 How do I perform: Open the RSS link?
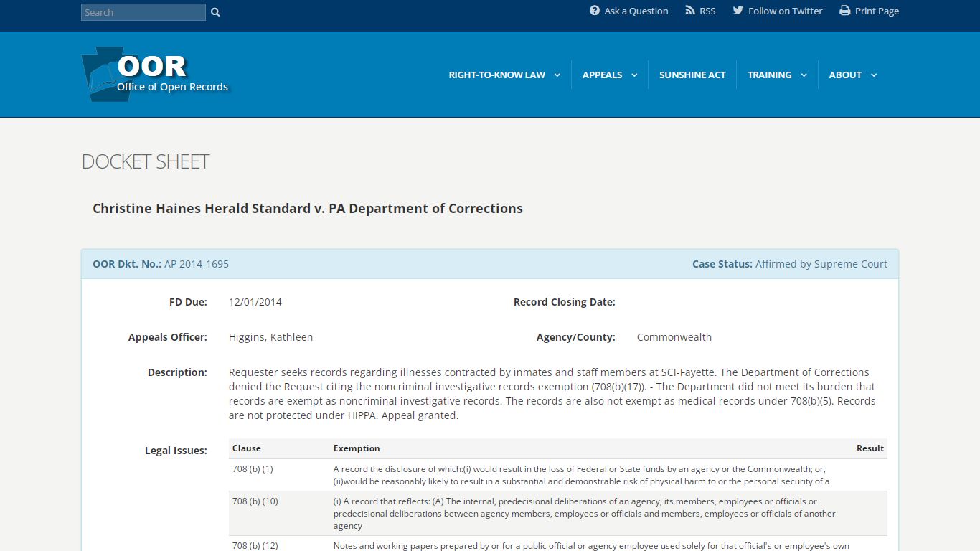point(700,11)
